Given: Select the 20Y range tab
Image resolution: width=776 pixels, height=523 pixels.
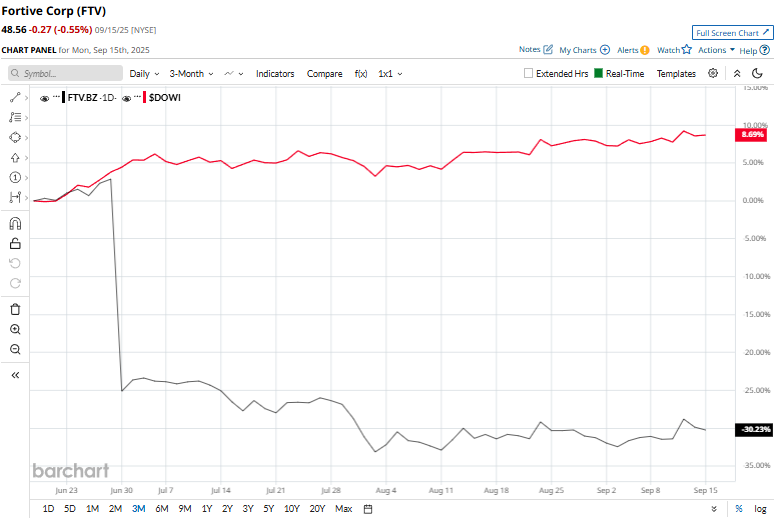Looking at the screenshot, I should (x=317, y=509).
